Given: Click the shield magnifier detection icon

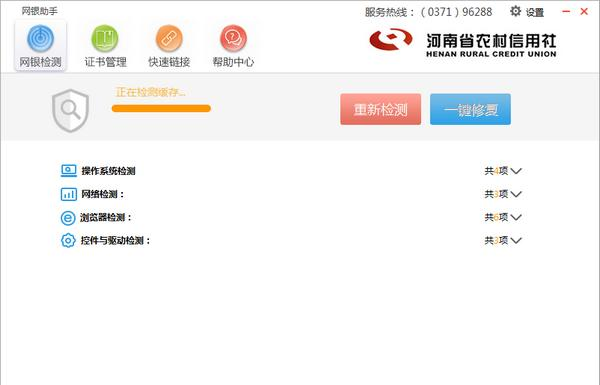Looking at the screenshot, I should click(70, 111).
